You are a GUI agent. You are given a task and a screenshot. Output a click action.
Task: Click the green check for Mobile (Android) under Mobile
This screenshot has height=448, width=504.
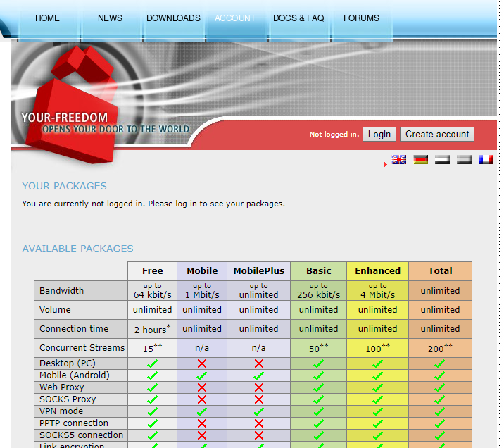click(202, 375)
